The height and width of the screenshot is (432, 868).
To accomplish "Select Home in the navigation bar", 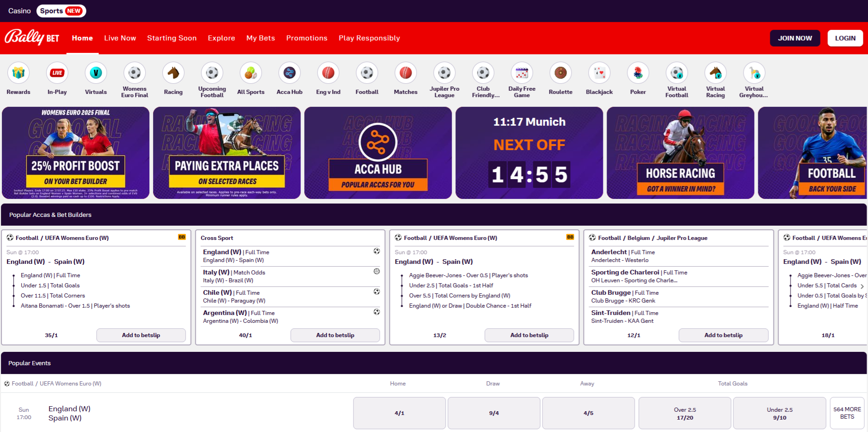I will (82, 38).
